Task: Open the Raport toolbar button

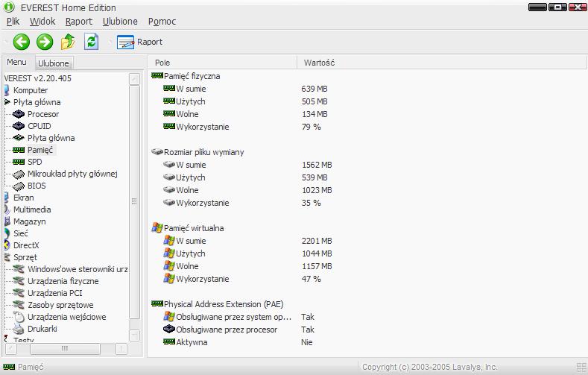Action: tap(139, 42)
